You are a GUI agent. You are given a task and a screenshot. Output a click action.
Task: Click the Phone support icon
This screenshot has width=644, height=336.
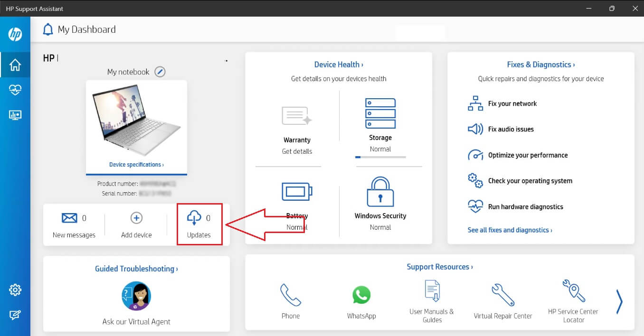290,295
